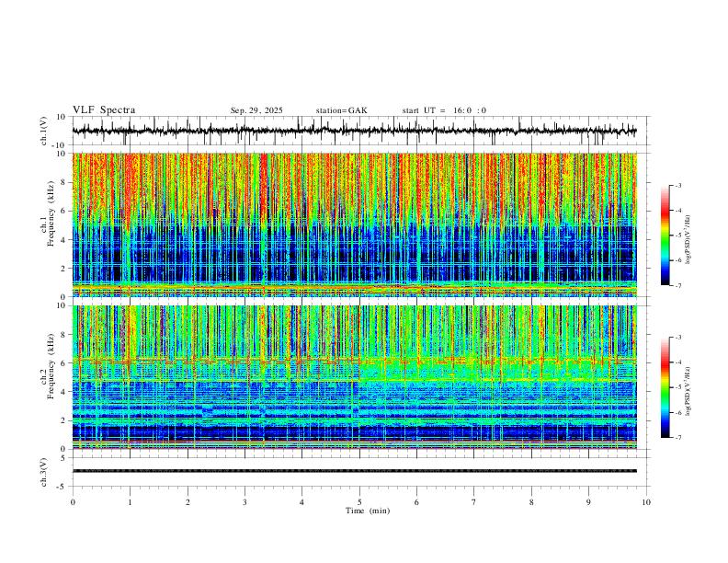Image resolution: width=728 pixels, height=563 pixels.
Task: Click the "-4" tick on ch.2 color bar
Action: tap(677, 362)
